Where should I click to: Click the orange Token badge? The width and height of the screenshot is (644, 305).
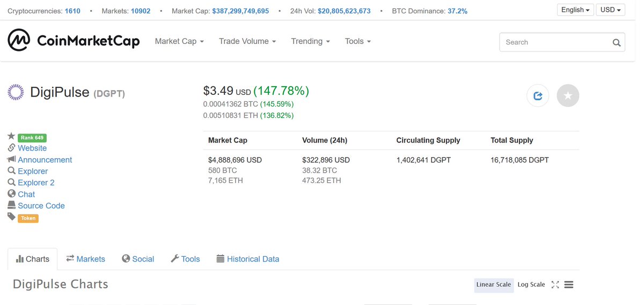(x=28, y=218)
